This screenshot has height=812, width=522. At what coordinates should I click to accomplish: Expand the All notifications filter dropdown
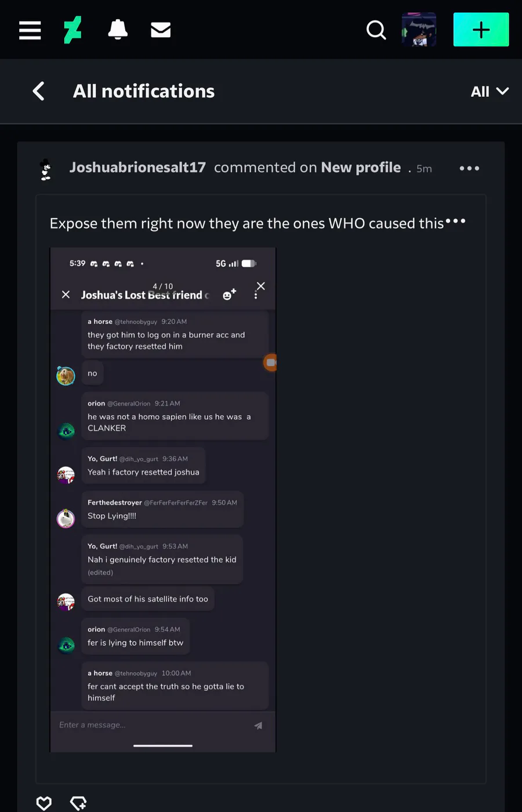(489, 92)
